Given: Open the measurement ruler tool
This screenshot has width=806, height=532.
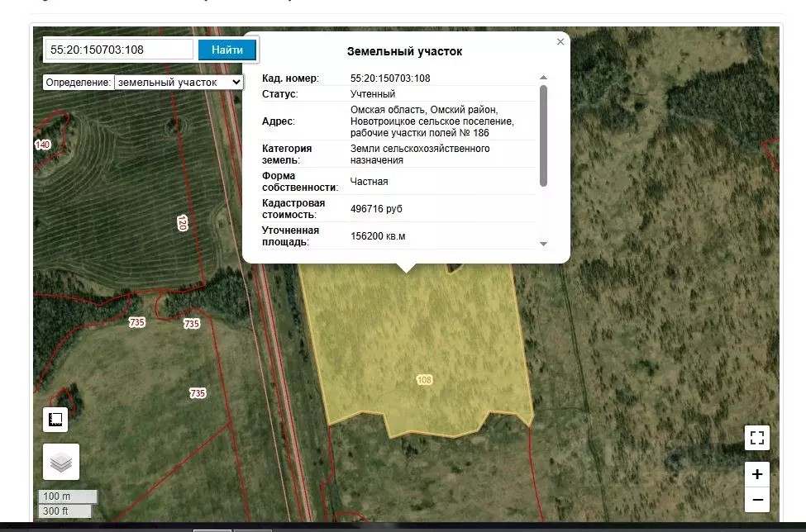Looking at the screenshot, I should click(55, 420).
